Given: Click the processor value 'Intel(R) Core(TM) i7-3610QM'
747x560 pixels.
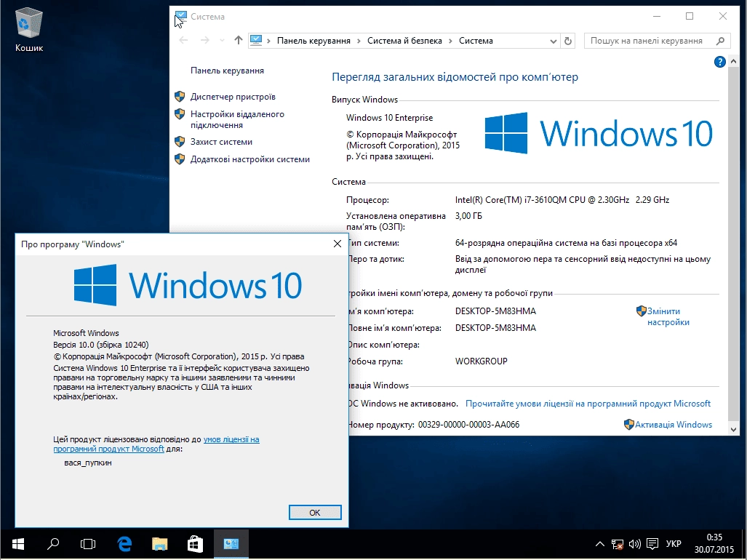Looking at the screenshot, I should click(562, 200).
